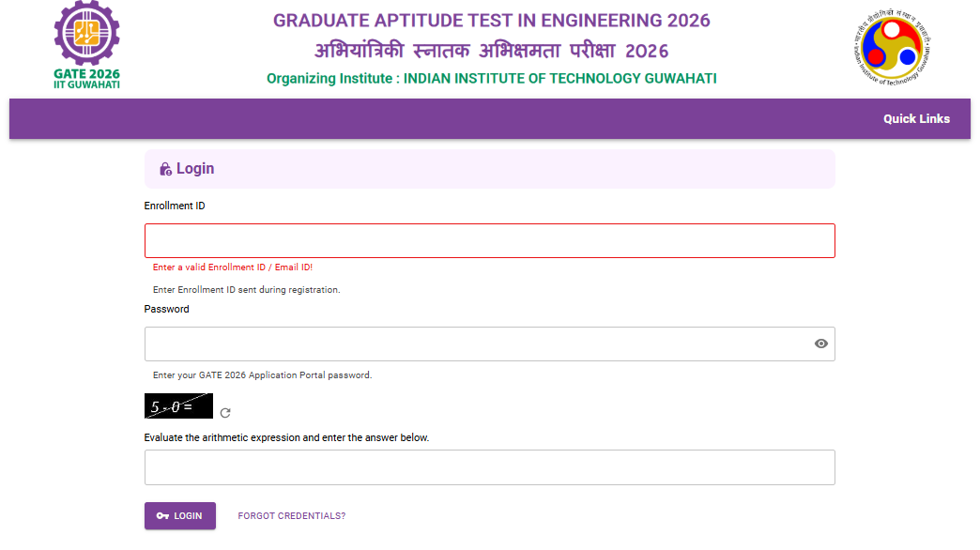Click the Evaluate the arithmetic expression instruction

[286, 437]
